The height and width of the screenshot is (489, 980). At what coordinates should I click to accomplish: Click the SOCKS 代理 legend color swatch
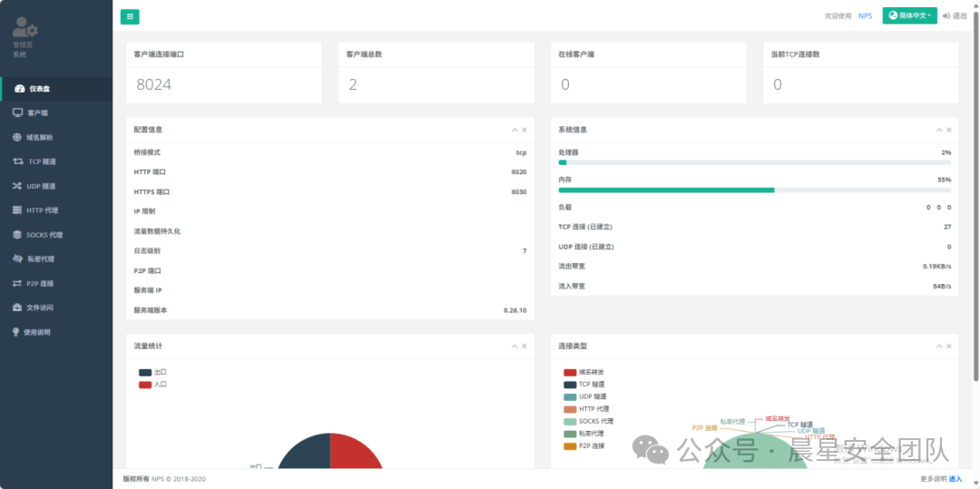click(x=570, y=421)
